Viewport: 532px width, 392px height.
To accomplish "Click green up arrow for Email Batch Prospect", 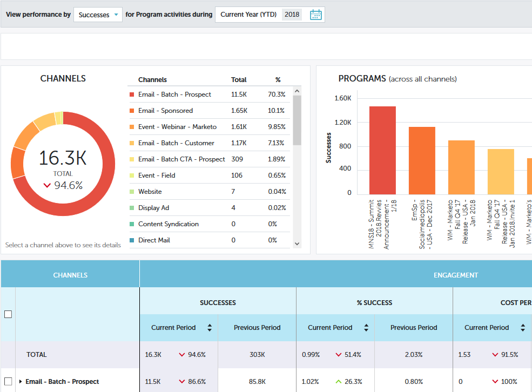I will (x=339, y=382).
